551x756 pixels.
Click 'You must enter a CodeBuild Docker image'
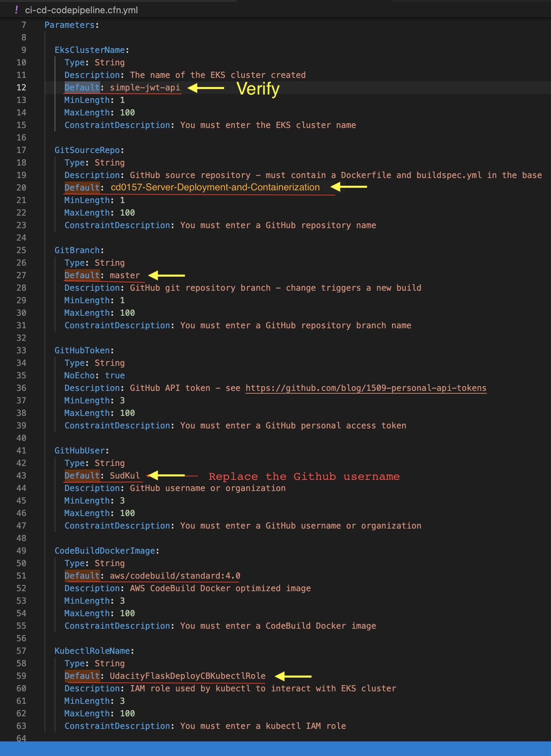pyautogui.click(x=278, y=626)
